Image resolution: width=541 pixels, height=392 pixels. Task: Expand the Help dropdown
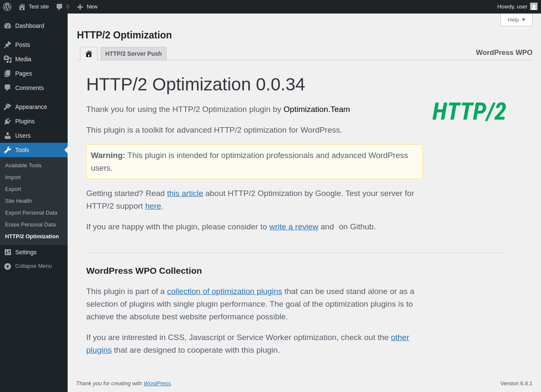pyautogui.click(x=516, y=19)
